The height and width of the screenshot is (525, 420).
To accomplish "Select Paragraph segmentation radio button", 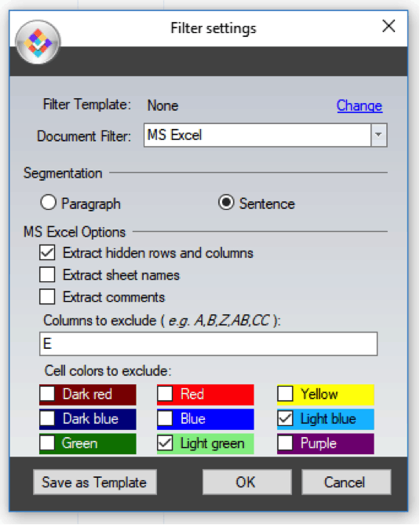I will [48, 203].
